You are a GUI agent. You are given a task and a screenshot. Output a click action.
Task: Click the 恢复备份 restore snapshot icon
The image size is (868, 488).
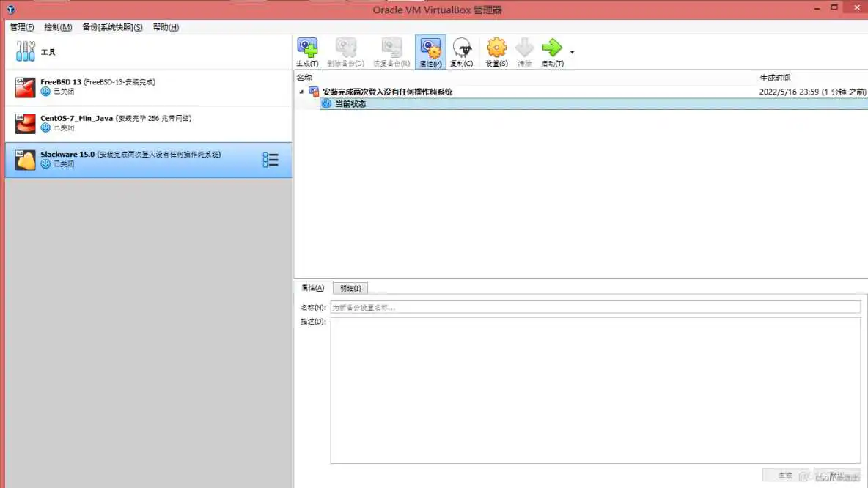391,51
